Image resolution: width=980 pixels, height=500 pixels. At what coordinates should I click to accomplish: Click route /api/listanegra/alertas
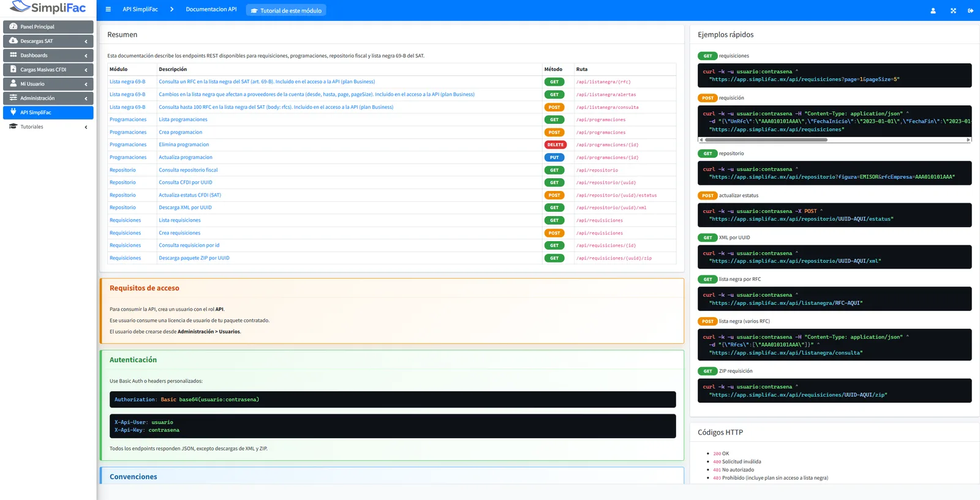[606, 95]
